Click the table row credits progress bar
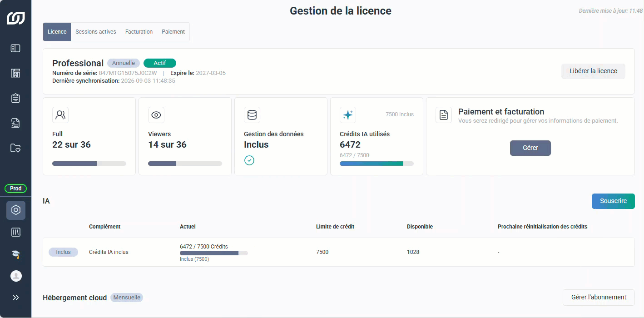 214,253
